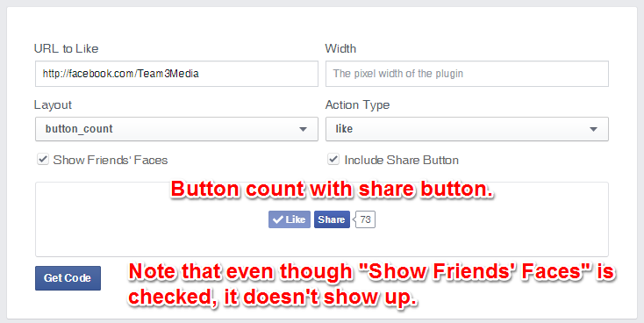Click the Action Type dropdown arrow icon
644x323 pixels.
click(x=593, y=129)
